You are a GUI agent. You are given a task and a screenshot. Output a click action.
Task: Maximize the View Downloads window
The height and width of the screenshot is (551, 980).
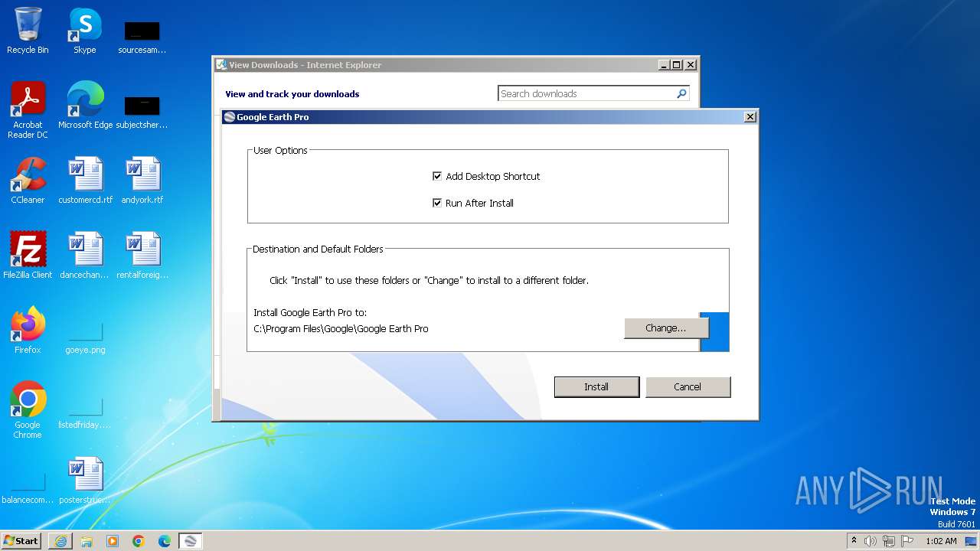(x=677, y=65)
